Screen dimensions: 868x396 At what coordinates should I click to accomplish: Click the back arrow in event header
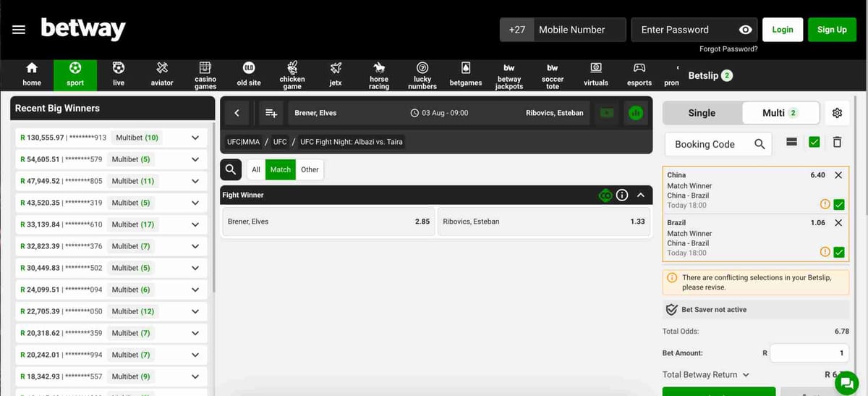point(237,113)
